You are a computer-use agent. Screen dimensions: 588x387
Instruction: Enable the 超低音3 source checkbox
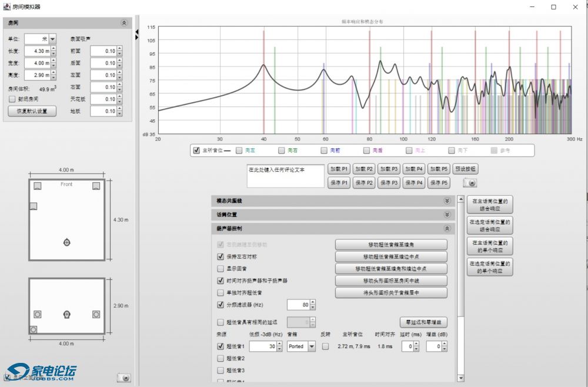(220, 370)
